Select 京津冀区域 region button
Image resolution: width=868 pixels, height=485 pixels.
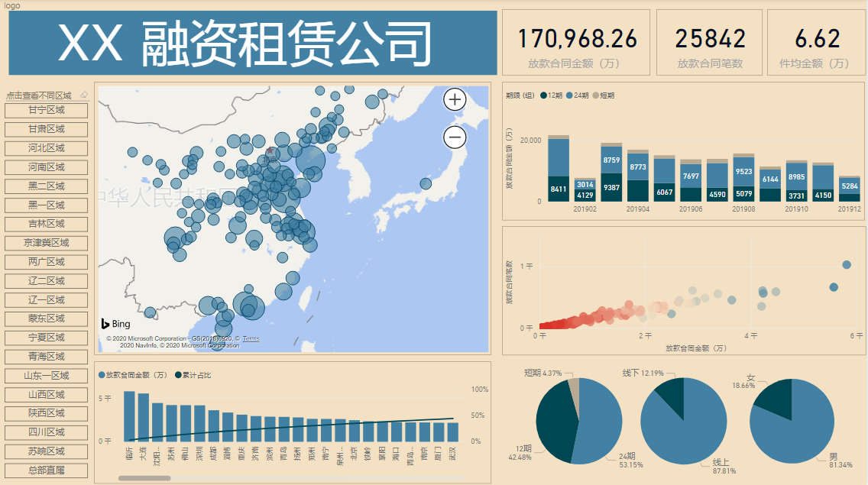tap(47, 243)
